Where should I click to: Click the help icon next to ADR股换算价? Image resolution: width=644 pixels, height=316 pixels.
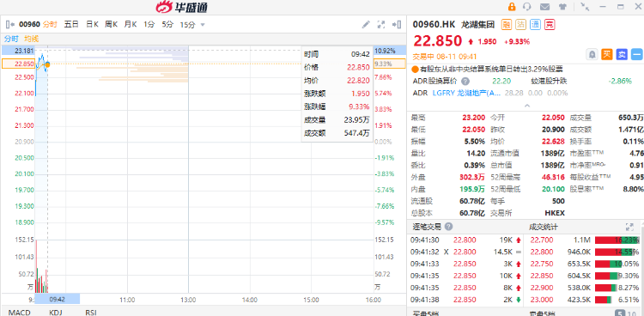pyautogui.click(x=465, y=81)
